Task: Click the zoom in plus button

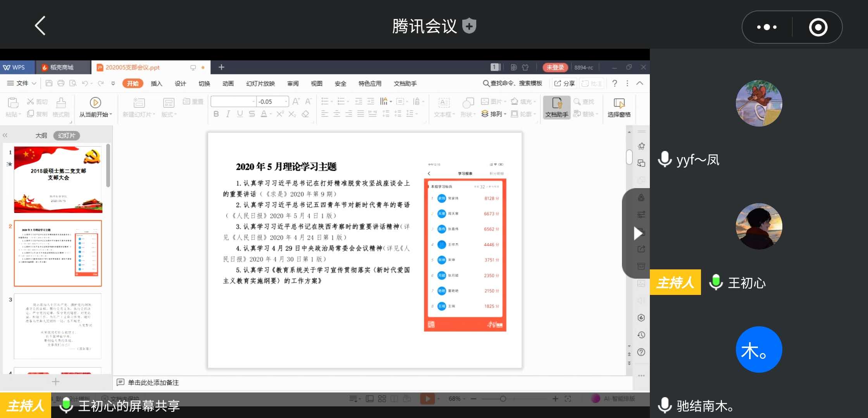Action: (555, 399)
